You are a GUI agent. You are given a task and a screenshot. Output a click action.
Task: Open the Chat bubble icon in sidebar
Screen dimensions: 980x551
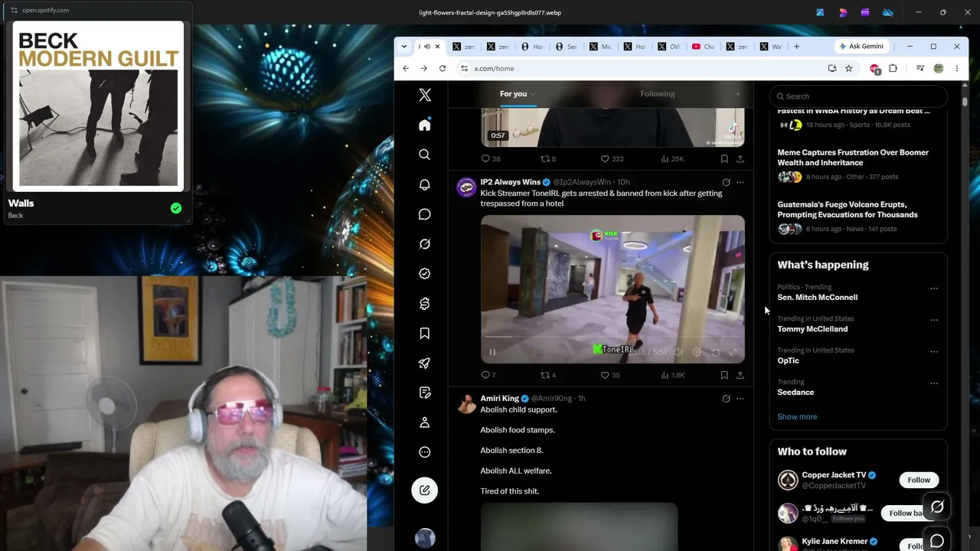425,214
